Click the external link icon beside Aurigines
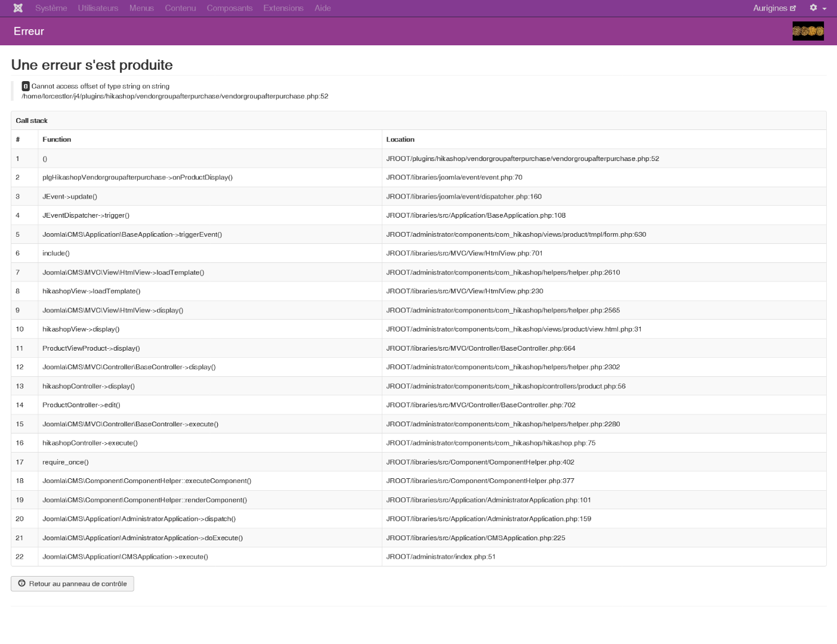Viewport: 837px width, 644px height. pyautogui.click(x=793, y=8)
